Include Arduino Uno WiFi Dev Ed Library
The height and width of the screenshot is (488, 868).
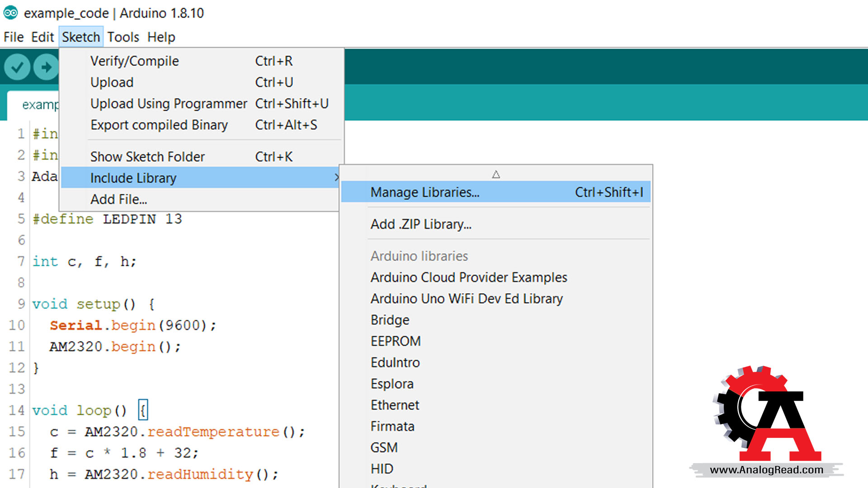pyautogui.click(x=495, y=299)
